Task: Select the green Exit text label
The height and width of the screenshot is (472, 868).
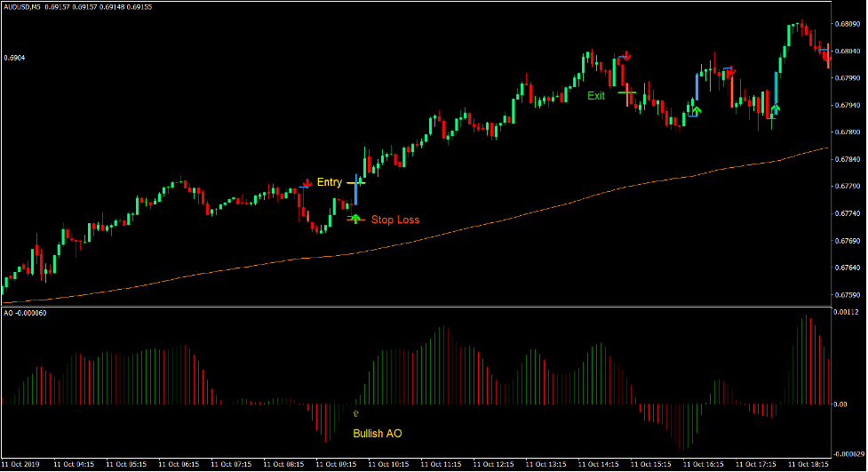Action: [595, 96]
